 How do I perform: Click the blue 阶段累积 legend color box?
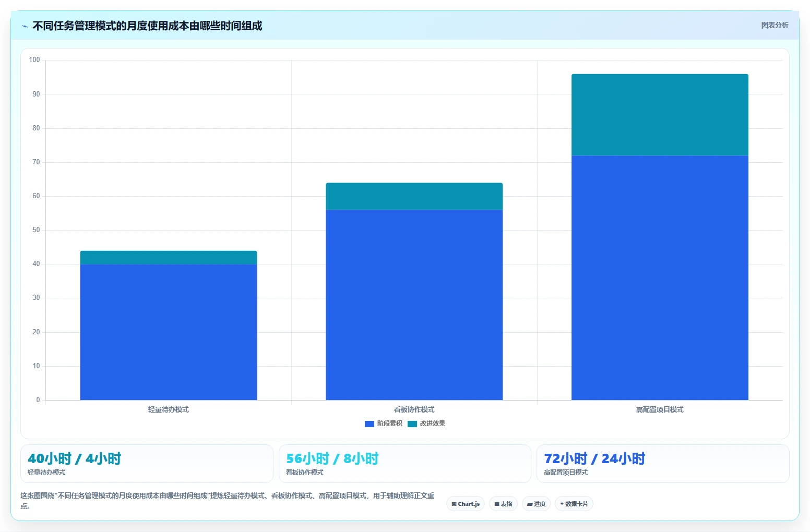pyautogui.click(x=370, y=424)
